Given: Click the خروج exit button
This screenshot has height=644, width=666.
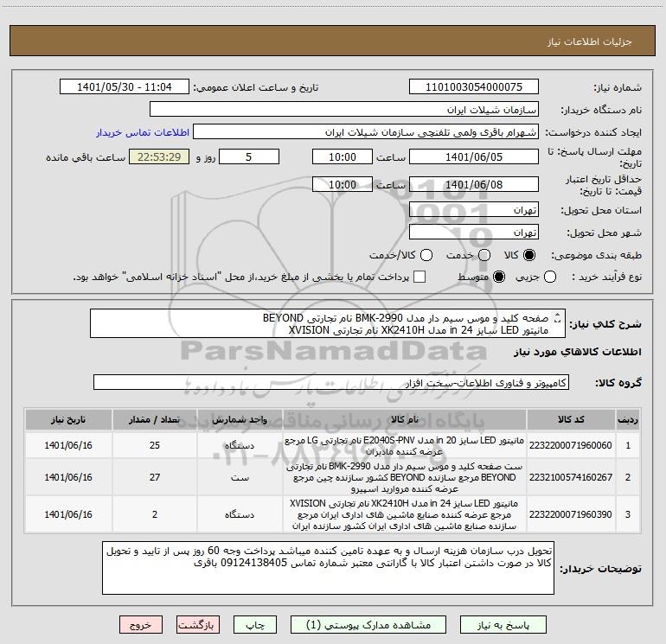Looking at the screenshot, I should point(141,625).
